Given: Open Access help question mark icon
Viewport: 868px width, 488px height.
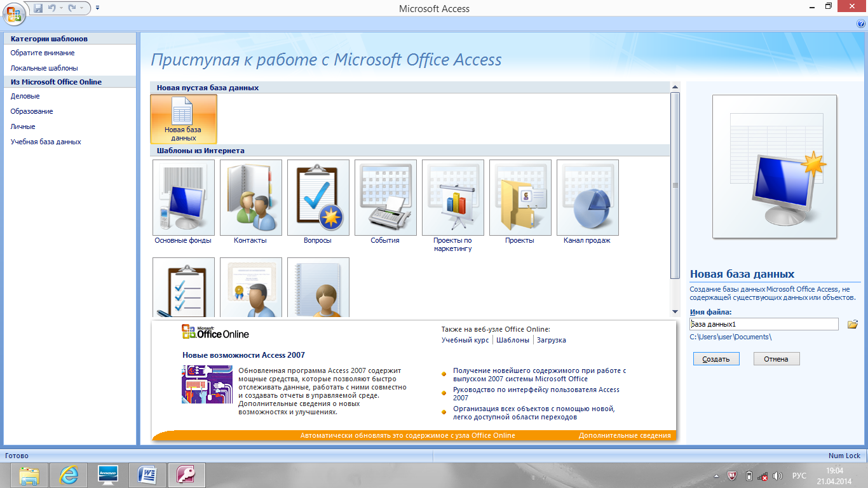Looking at the screenshot, I should [861, 24].
